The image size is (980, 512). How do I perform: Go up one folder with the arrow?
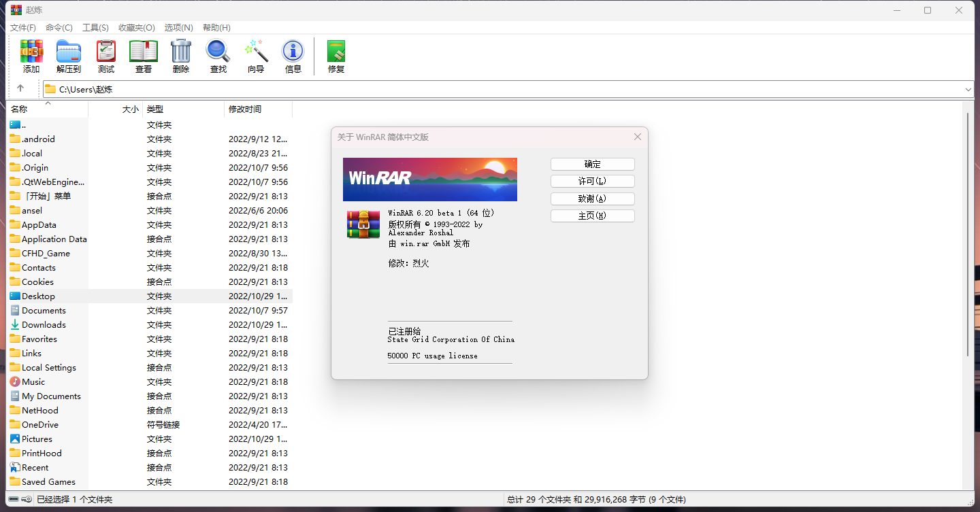(20, 88)
